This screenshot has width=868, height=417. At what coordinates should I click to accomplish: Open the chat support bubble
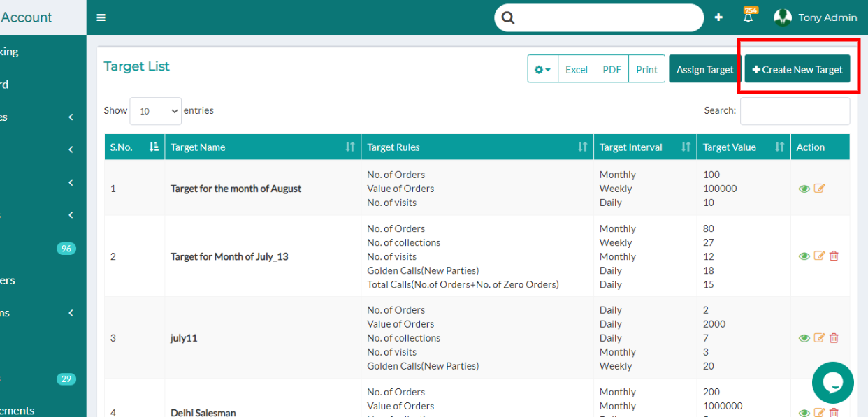pos(833,383)
